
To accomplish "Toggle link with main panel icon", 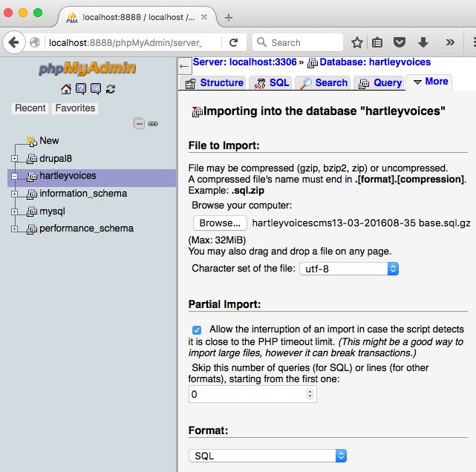I will click(x=153, y=123).
